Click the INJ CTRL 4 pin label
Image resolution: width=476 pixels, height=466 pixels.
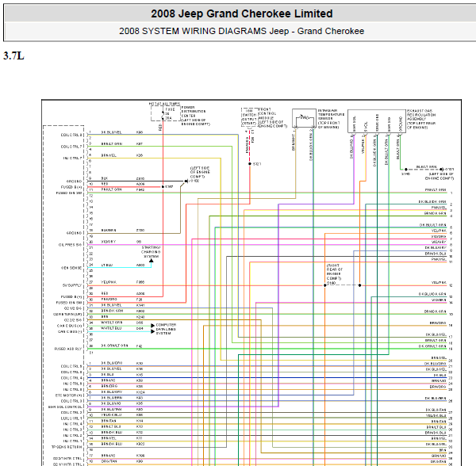(x=72, y=424)
